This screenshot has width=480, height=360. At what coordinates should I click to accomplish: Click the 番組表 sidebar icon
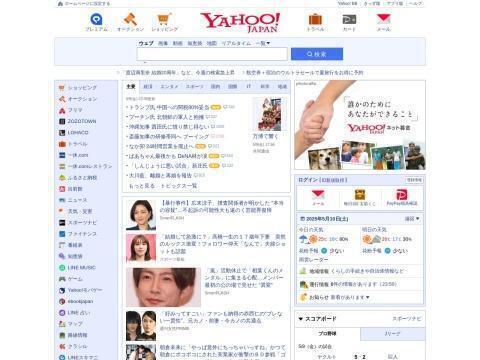pos(62,245)
